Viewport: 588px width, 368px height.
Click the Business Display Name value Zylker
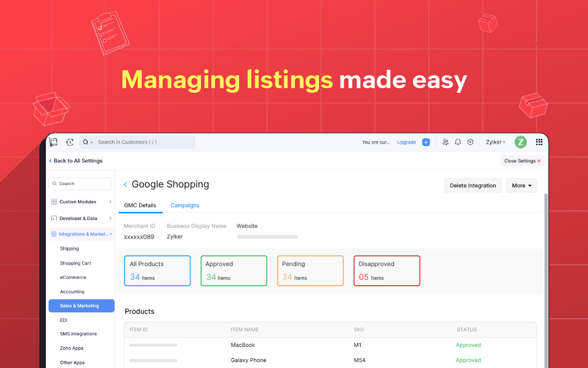point(175,236)
